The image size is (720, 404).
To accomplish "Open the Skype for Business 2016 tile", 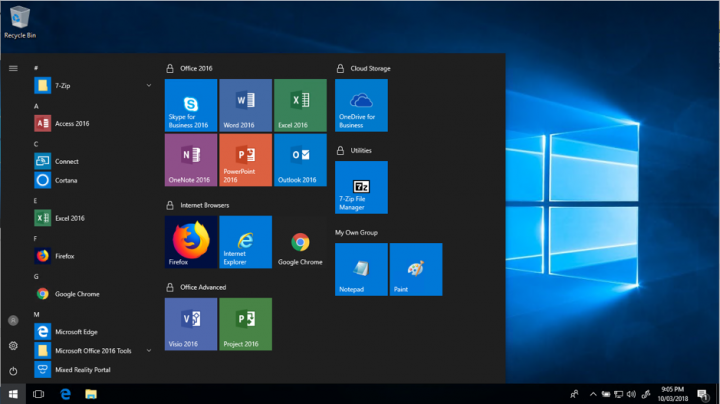I will (190, 105).
